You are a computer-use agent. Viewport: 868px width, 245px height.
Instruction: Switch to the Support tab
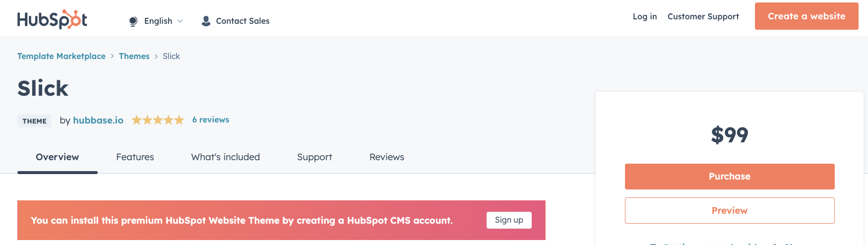pos(314,157)
